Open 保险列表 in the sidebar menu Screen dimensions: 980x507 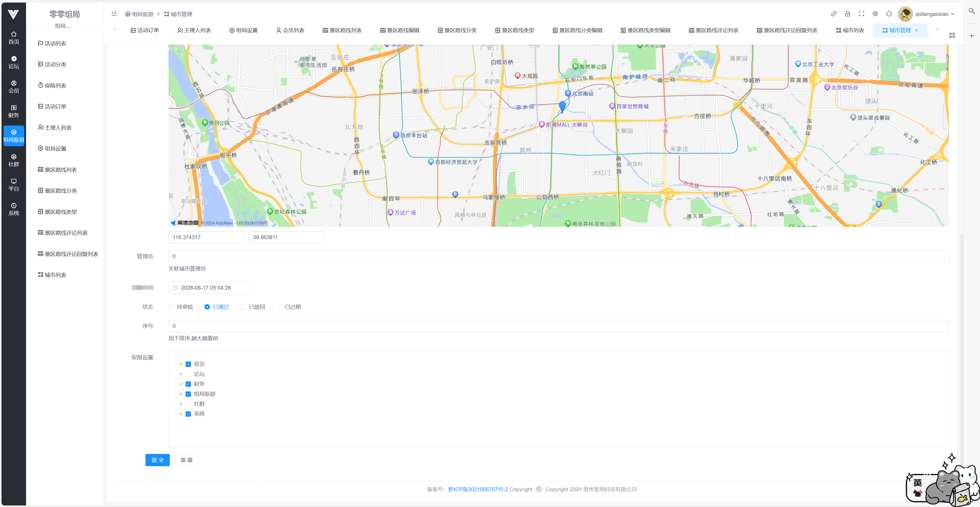56,85
